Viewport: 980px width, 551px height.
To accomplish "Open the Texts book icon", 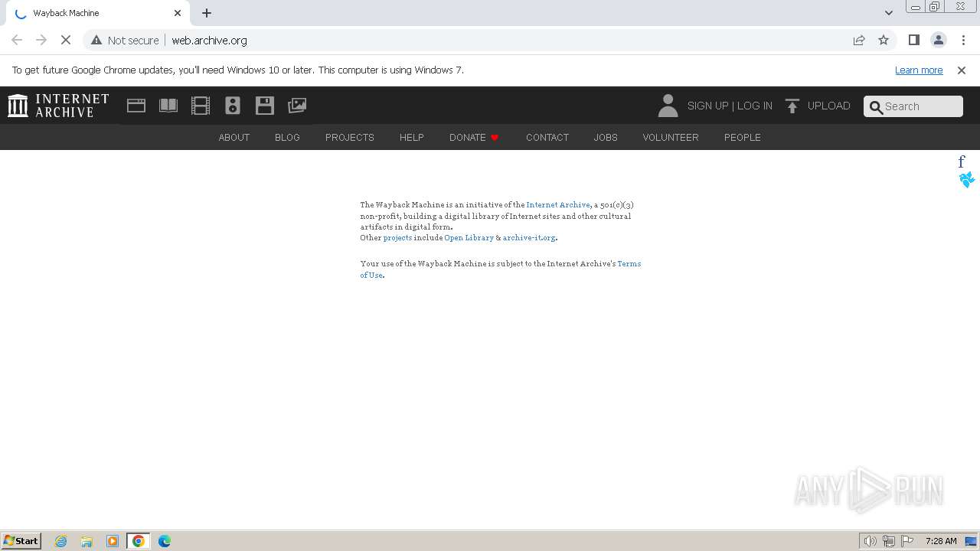I will 168,106.
